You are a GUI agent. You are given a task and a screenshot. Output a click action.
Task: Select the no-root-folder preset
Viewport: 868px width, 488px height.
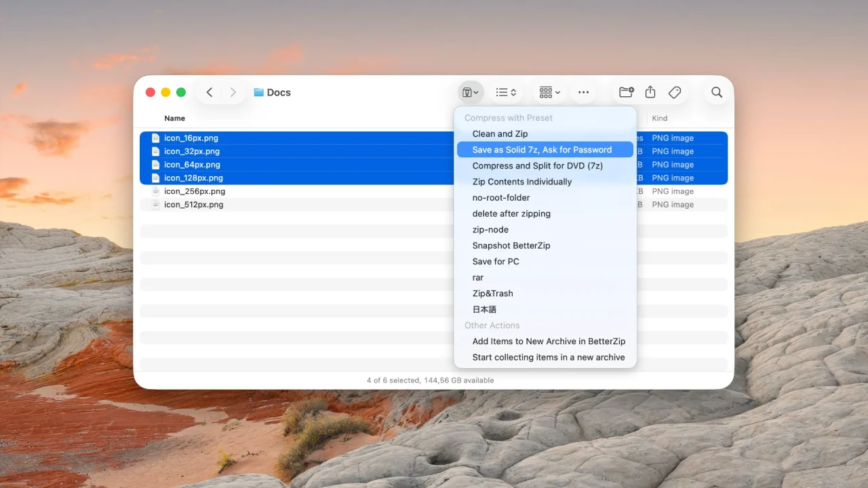(545, 197)
